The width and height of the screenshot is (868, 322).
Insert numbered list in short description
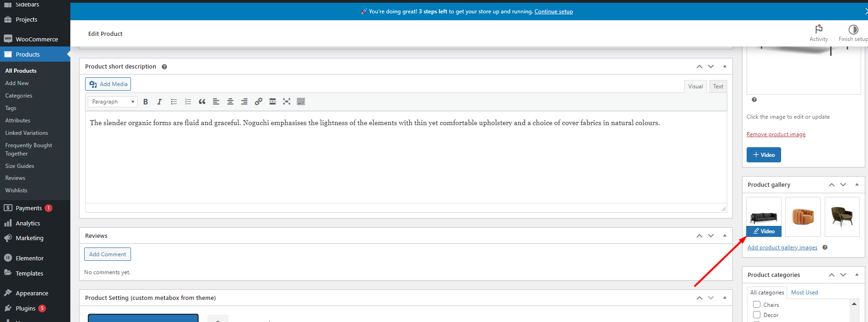pos(188,102)
